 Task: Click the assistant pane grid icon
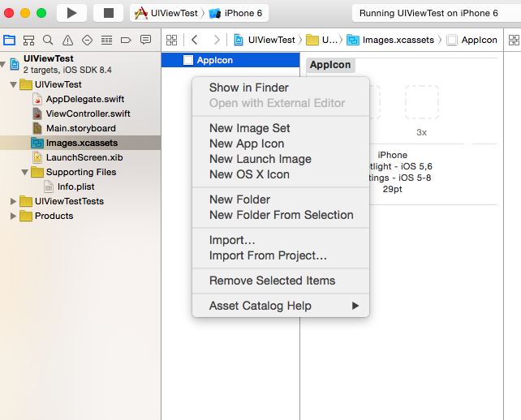(x=514, y=41)
